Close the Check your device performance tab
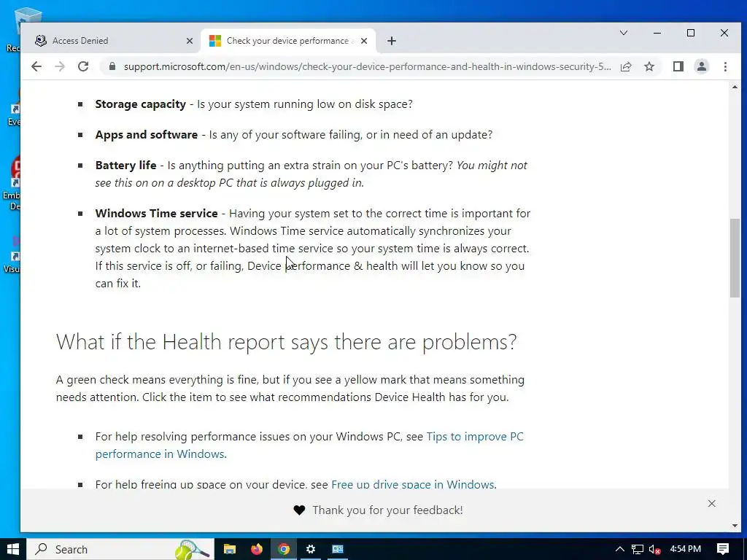Image resolution: width=747 pixels, height=560 pixels. click(x=364, y=41)
